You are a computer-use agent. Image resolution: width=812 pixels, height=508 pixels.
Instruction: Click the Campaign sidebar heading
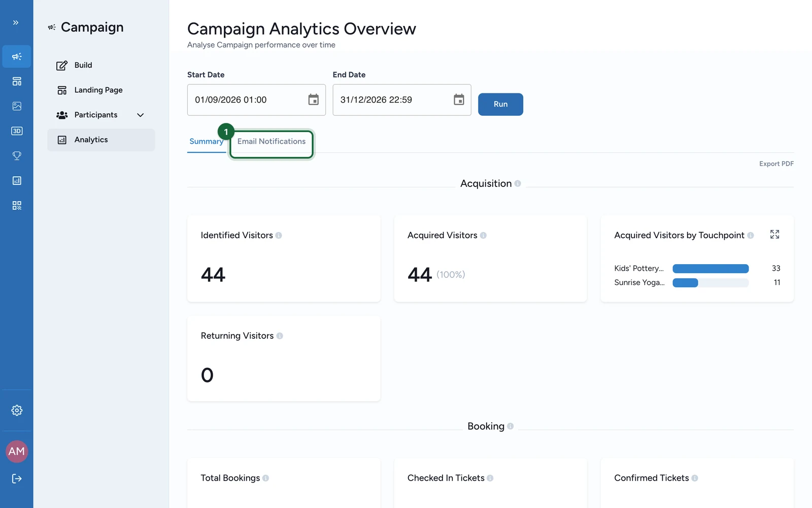tap(92, 27)
